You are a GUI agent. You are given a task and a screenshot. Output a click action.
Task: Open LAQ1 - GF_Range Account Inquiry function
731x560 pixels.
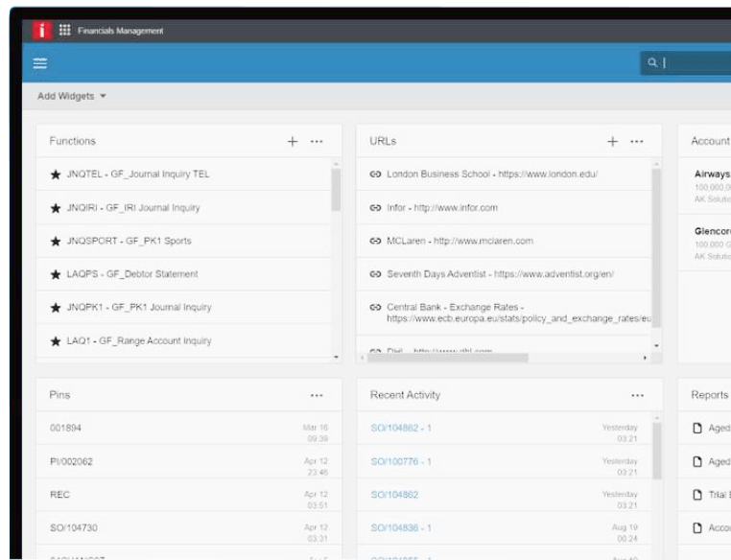click(139, 341)
